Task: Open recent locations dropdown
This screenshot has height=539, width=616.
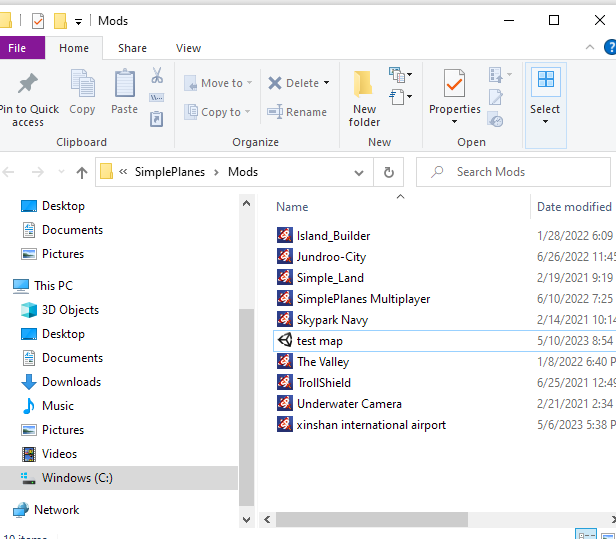Action: pos(61,172)
